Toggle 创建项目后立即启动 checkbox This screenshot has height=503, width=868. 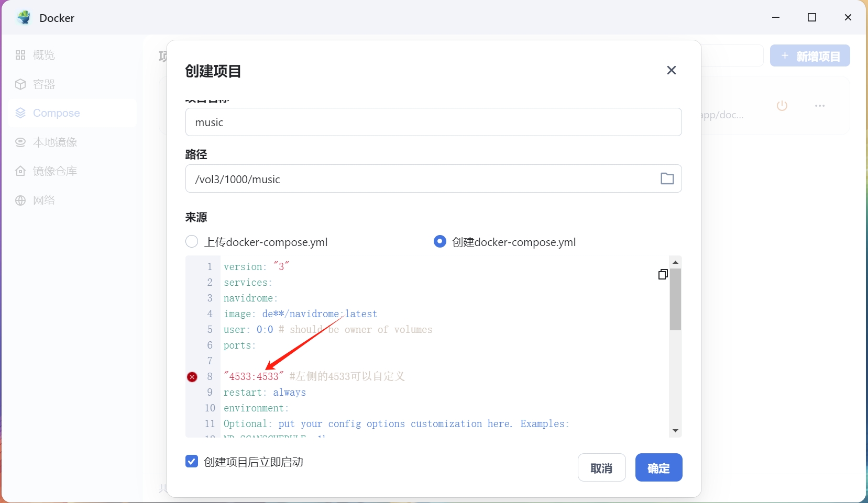(192, 461)
